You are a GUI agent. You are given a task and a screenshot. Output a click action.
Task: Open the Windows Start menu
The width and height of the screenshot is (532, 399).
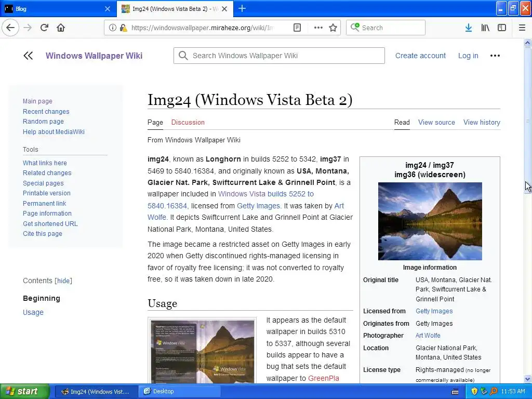point(24,391)
